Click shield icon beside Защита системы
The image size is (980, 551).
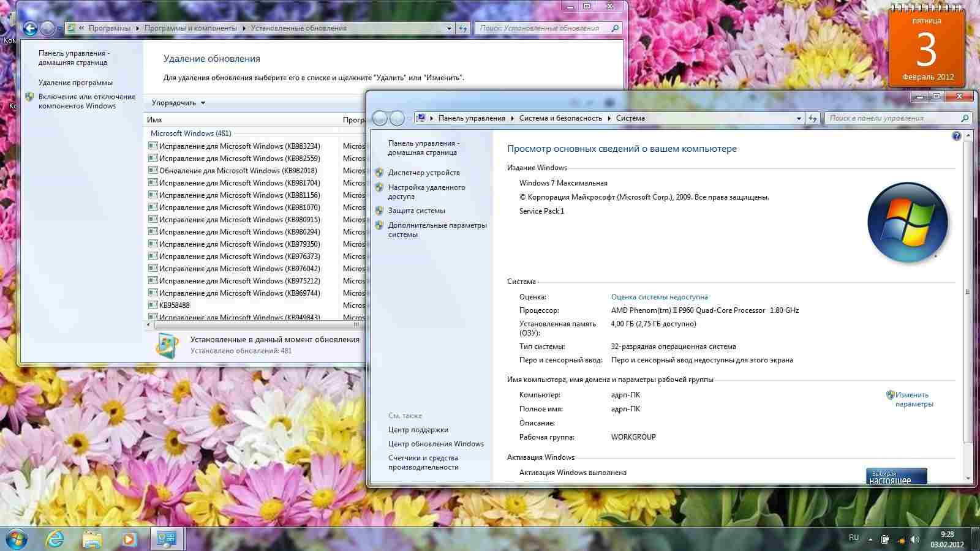point(379,211)
